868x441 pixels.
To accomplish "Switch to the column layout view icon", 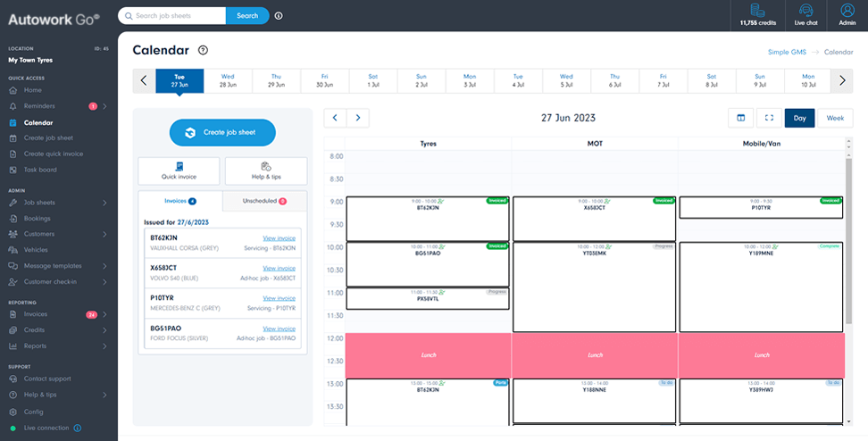I will coord(739,118).
